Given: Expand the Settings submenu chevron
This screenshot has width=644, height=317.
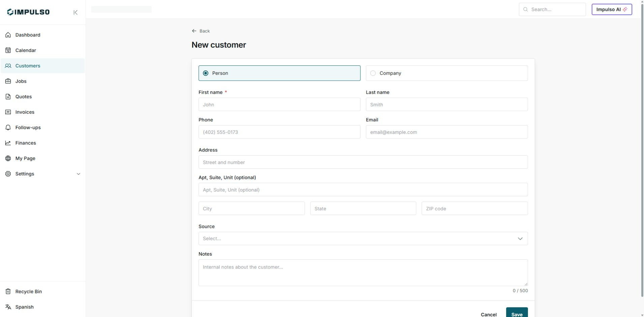Looking at the screenshot, I should 79,174.
